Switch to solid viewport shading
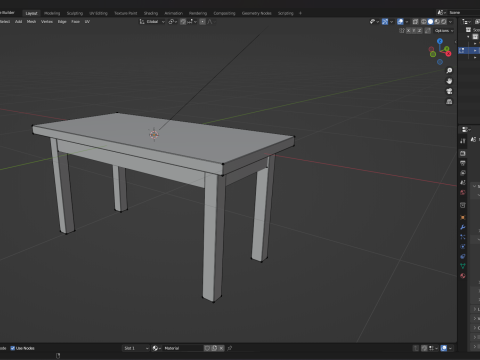 point(430,22)
